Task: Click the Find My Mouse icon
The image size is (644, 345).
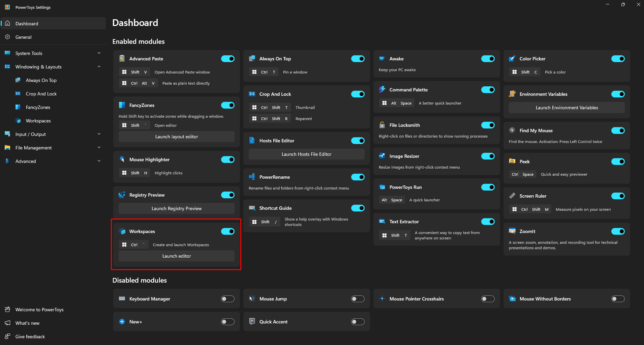Action: coord(512,131)
